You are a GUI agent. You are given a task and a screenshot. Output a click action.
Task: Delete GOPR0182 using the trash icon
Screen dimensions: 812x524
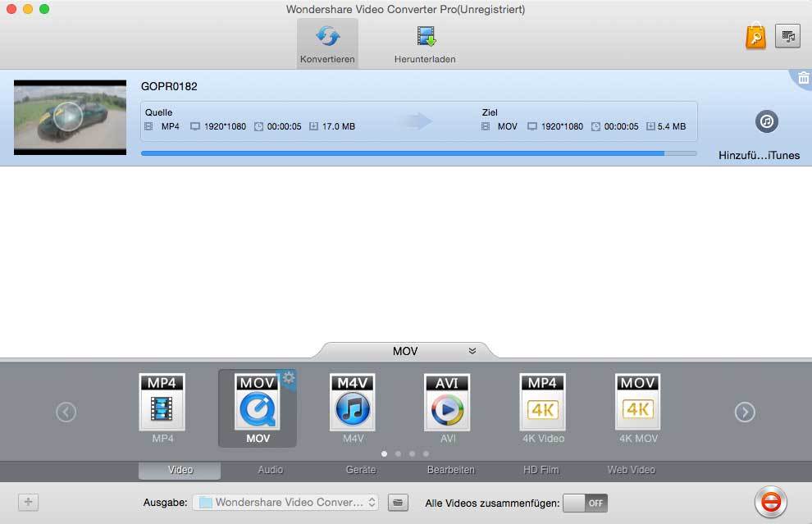click(x=801, y=78)
